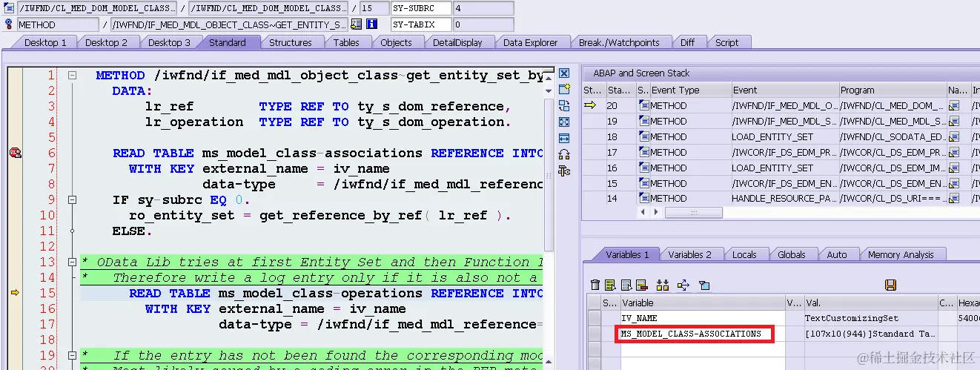This screenshot has width=980, height=370.
Task: Switch to Auto tab
Action: [x=837, y=254]
